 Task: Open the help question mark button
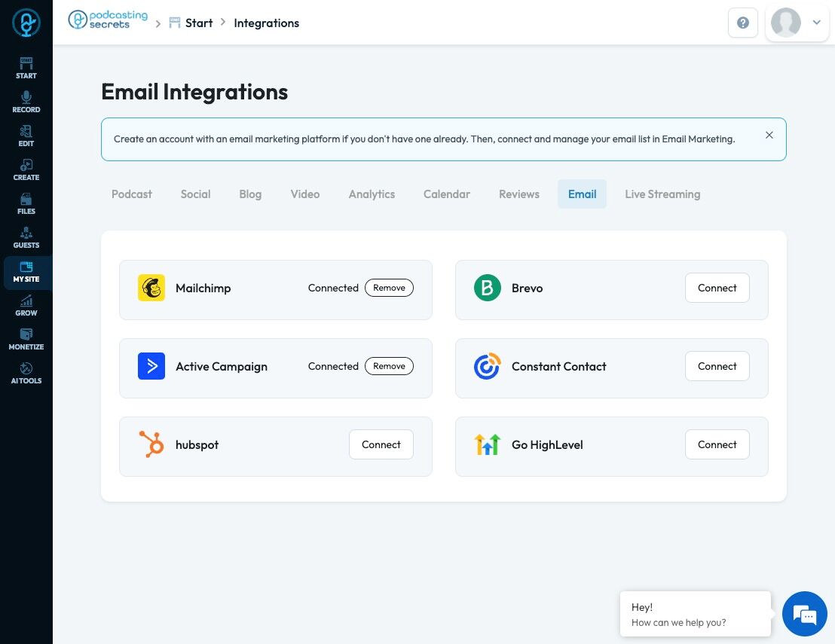coord(743,23)
